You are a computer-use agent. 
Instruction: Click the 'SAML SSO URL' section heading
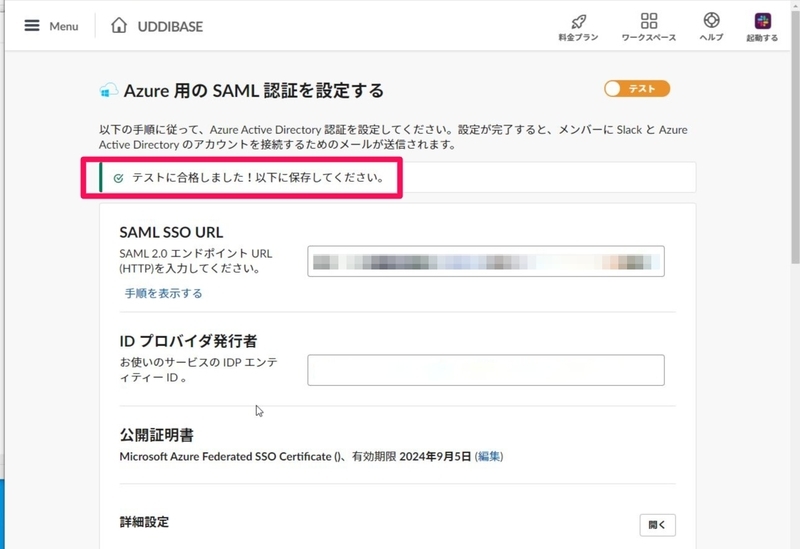click(x=171, y=232)
